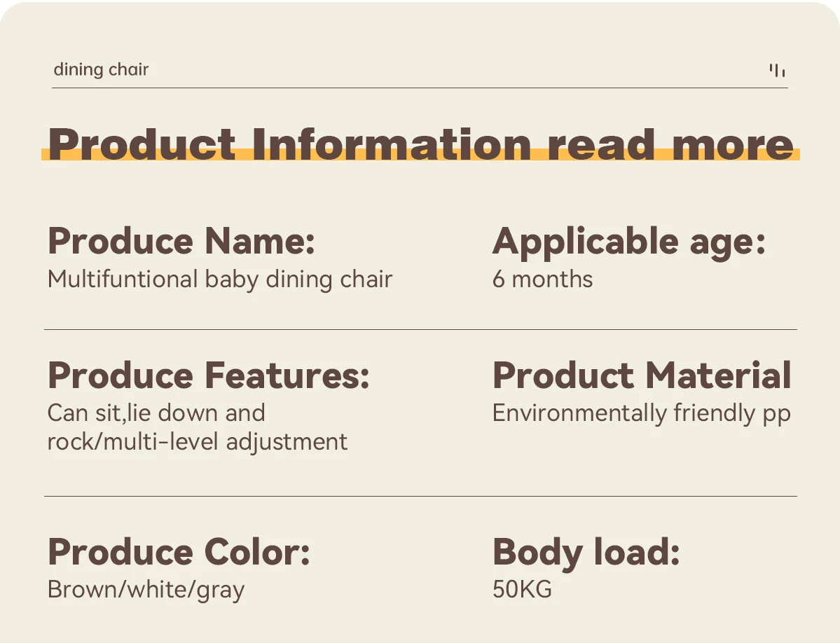Select the 'Body load:' heading

click(586, 553)
